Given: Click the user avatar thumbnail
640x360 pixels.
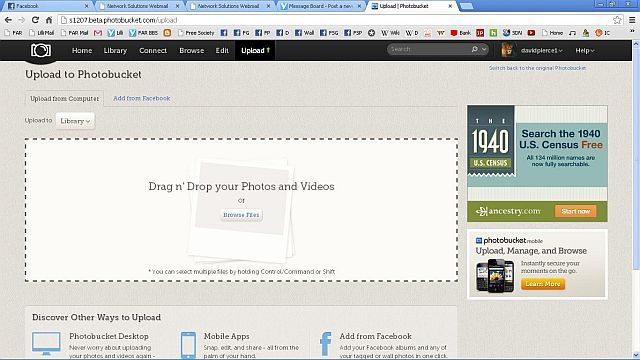Looking at the screenshot, I should click(x=508, y=51).
